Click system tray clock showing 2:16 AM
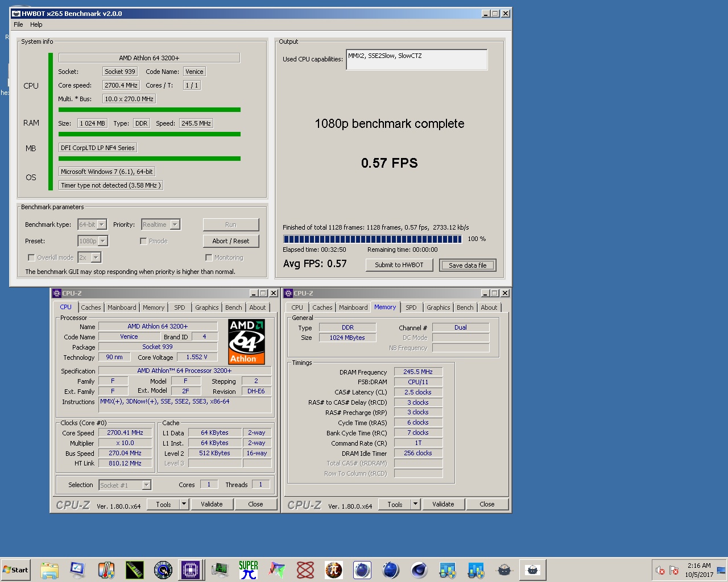 coord(699,570)
